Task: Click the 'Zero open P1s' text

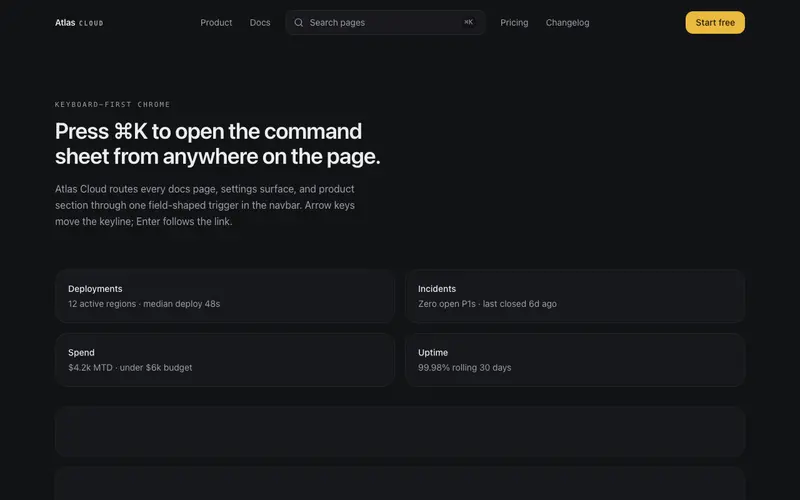Action: pyautogui.click(x=447, y=304)
